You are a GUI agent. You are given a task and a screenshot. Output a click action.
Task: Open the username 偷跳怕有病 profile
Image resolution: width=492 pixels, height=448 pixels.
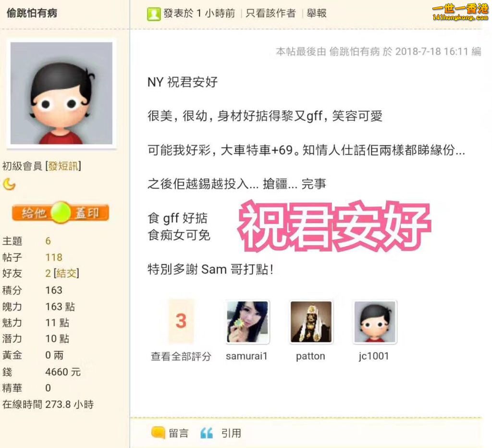pyautogui.click(x=32, y=13)
